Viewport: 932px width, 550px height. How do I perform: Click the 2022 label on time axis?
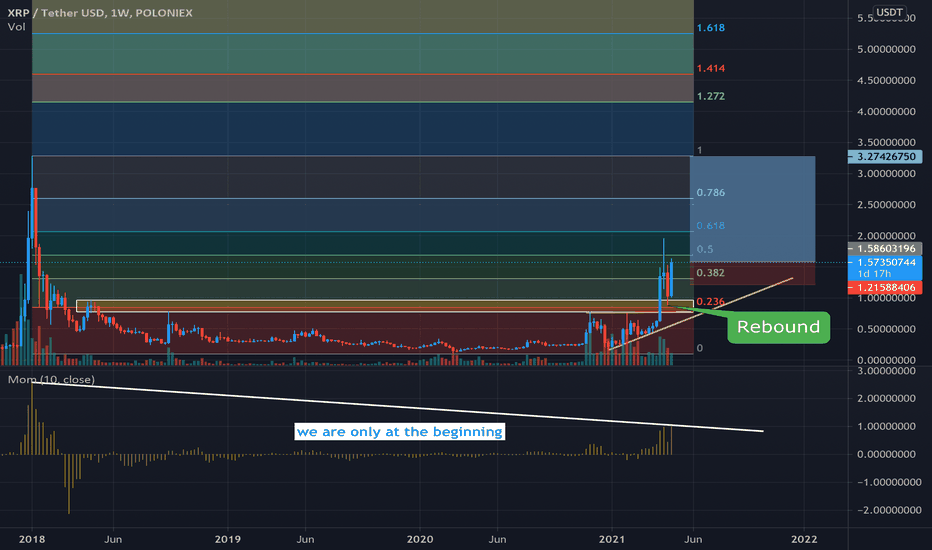(804, 539)
